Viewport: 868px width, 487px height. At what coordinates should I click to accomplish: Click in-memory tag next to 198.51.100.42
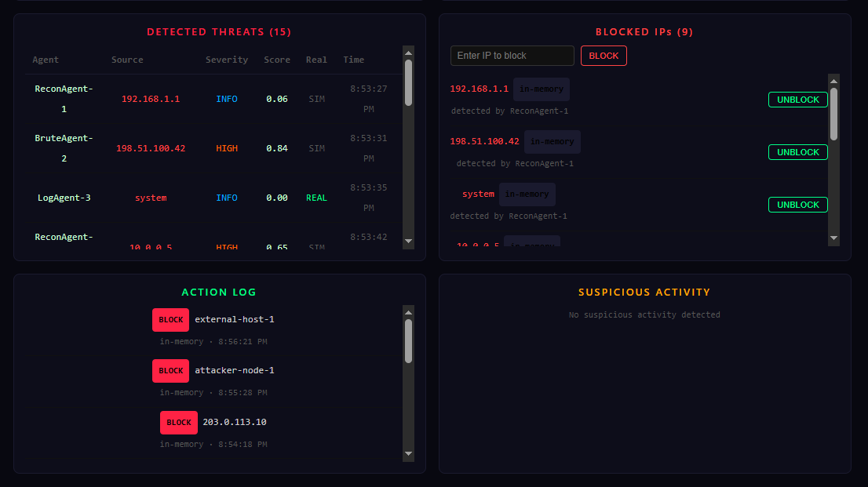click(553, 142)
